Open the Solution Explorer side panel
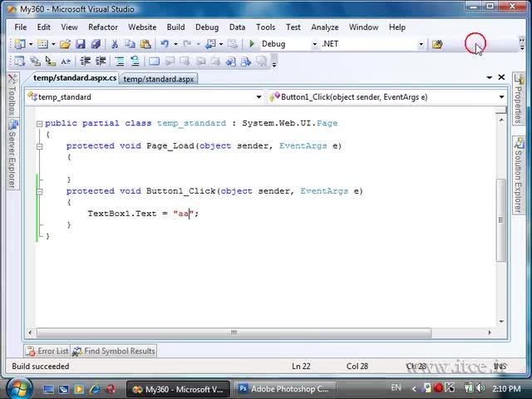532x399 pixels. click(518, 175)
